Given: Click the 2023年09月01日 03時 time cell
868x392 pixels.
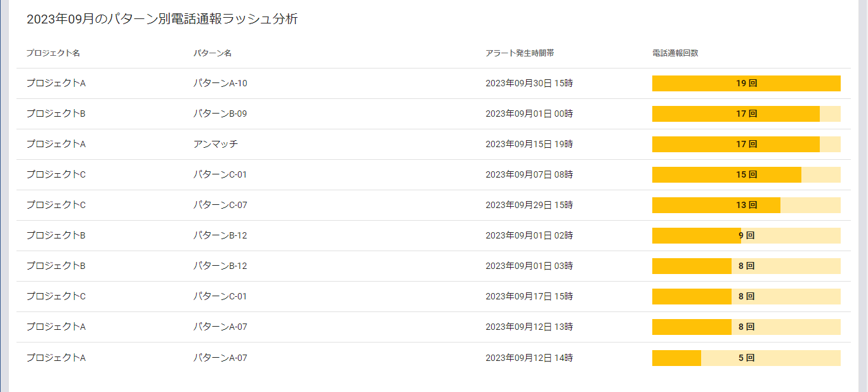Looking at the screenshot, I should (x=529, y=266).
